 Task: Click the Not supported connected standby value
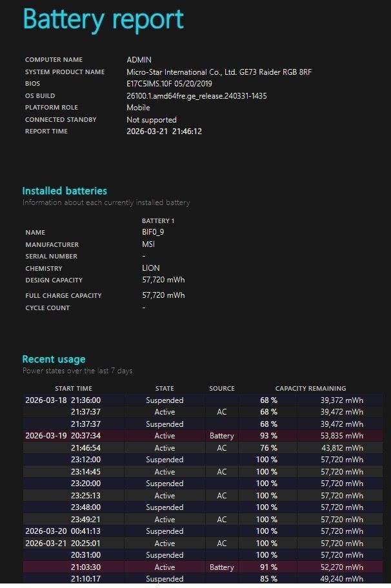click(151, 120)
